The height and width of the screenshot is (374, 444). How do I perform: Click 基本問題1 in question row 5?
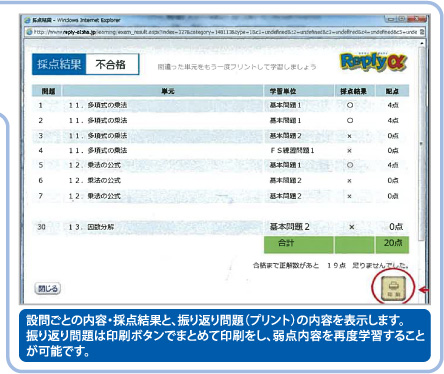pos(285,165)
